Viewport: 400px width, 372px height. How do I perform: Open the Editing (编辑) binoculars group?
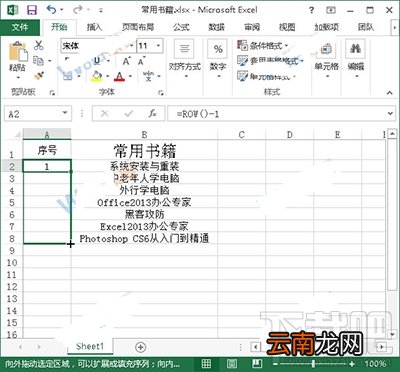click(355, 60)
